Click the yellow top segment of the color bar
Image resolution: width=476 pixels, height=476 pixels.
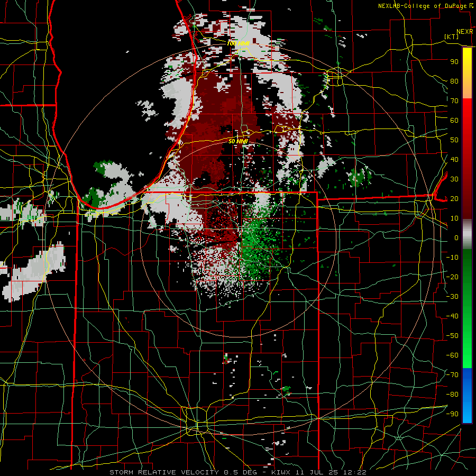(x=467, y=73)
